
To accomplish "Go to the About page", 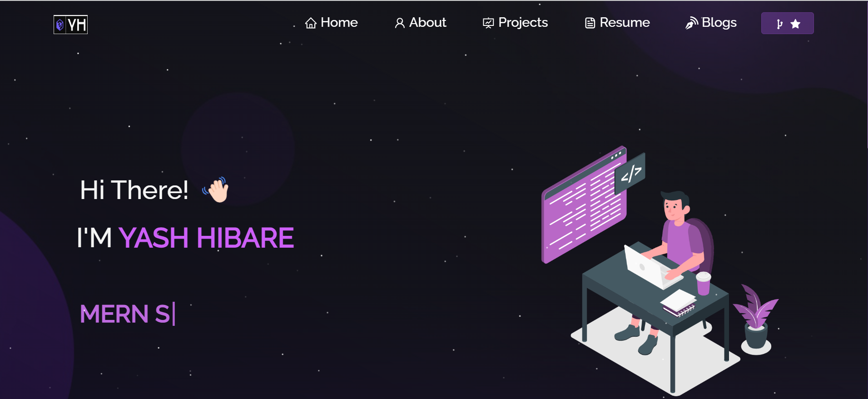I will point(421,23).
